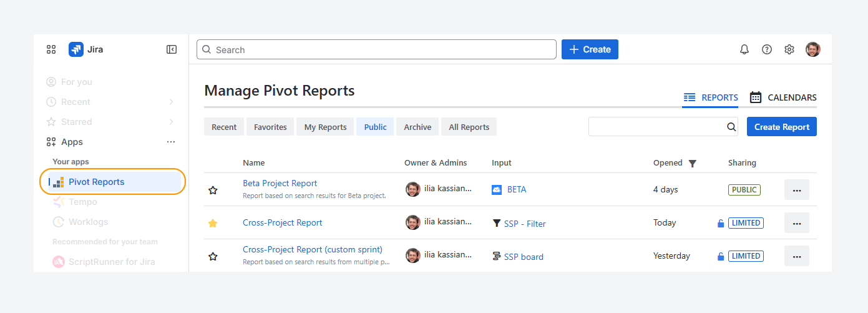Open the help question mark icon
Screen dimensions: 868x313
pyautogui.click(x=767, y=49)
